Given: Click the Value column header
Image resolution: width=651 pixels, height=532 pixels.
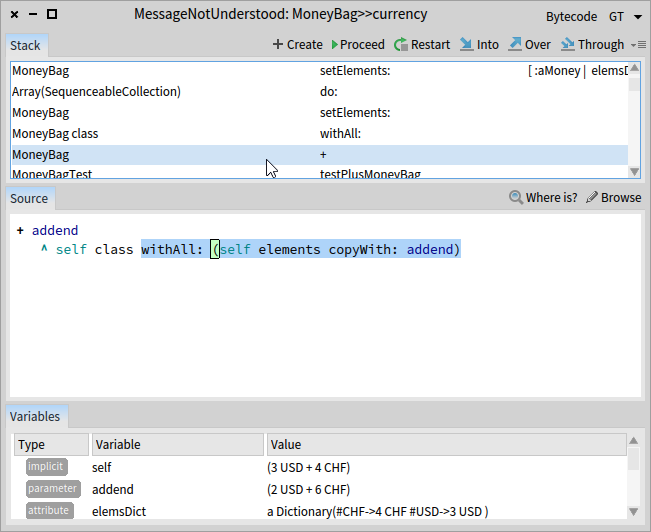Looking at the screenshot, I should (x=447, y=445).
